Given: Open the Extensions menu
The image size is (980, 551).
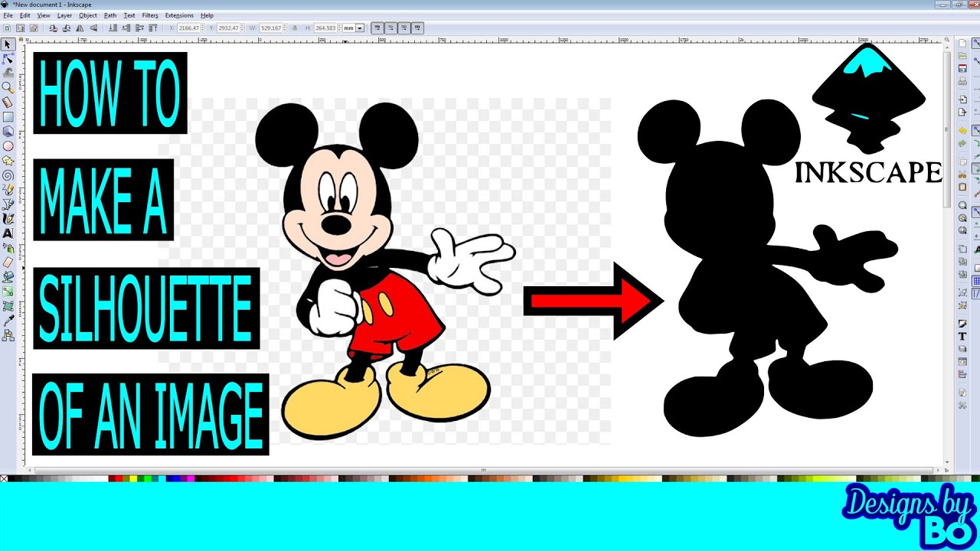Looking at the screenshot, I should [x=179, y=15].
